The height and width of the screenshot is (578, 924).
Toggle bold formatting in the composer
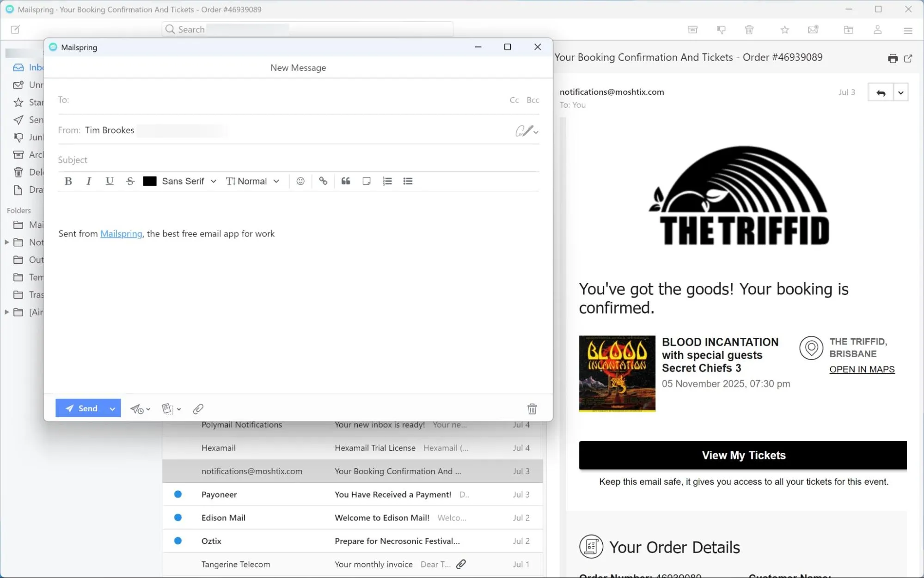(68, 181)
